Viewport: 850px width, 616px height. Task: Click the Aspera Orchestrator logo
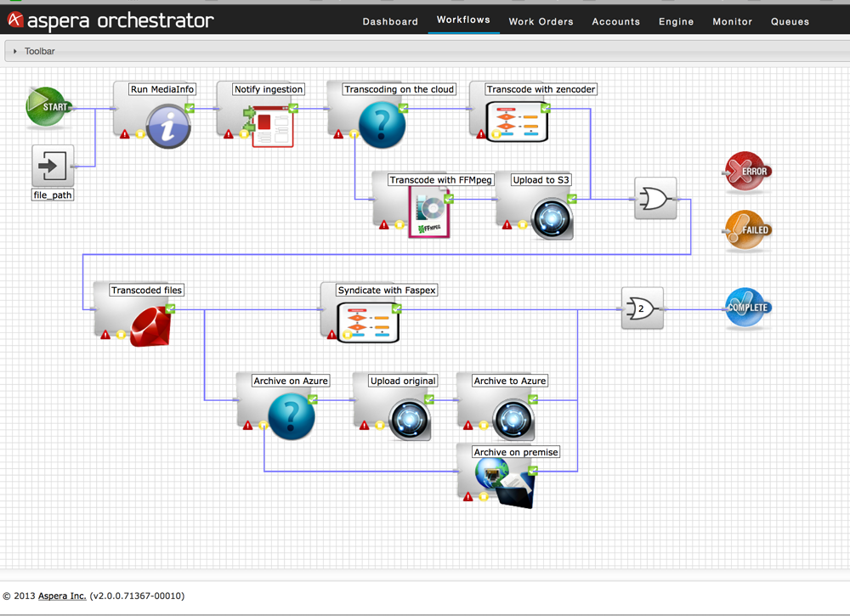click(110, 20)
